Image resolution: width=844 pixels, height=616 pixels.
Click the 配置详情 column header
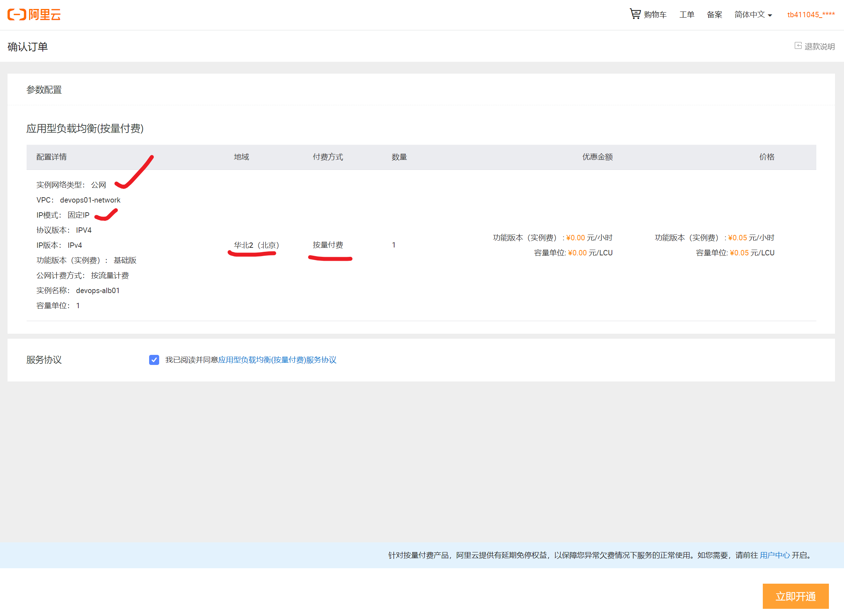pos(51,157)
